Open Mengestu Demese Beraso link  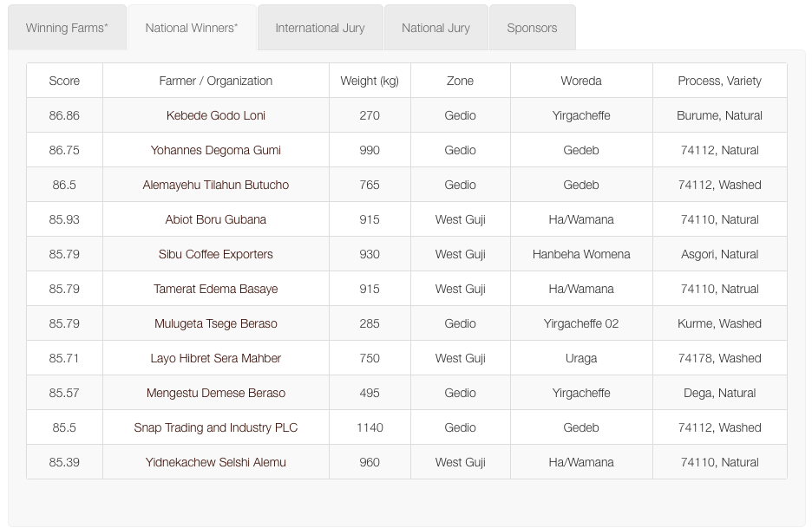tap(216, 393)
